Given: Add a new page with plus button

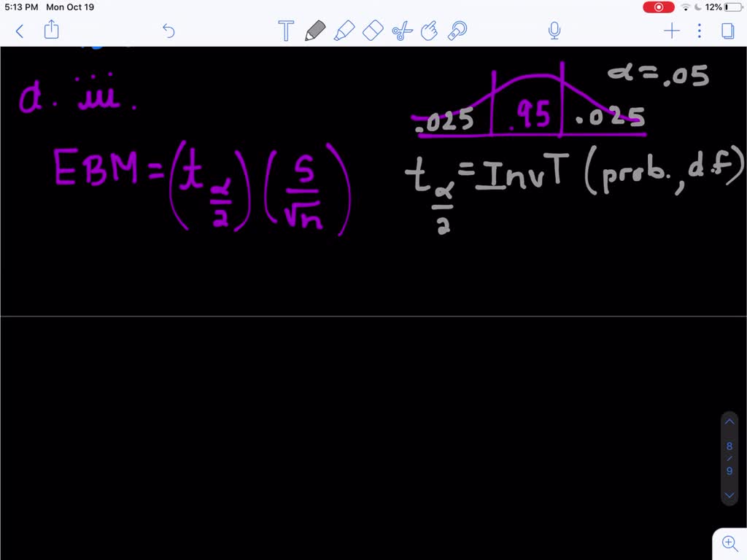Looking at the screenshot, I should pyautogui.click(x=671, y=31).
